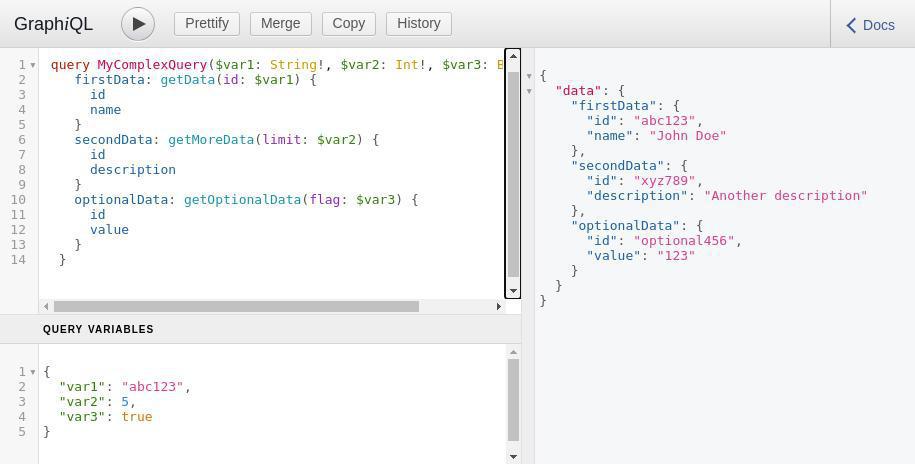Collapse the root object in result pane

(529, 76)
